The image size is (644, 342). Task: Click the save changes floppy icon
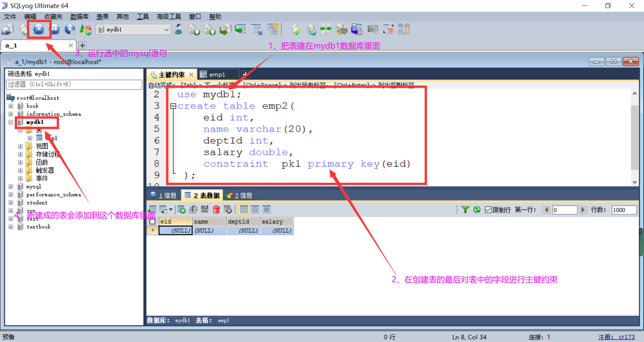click(205, 210)
